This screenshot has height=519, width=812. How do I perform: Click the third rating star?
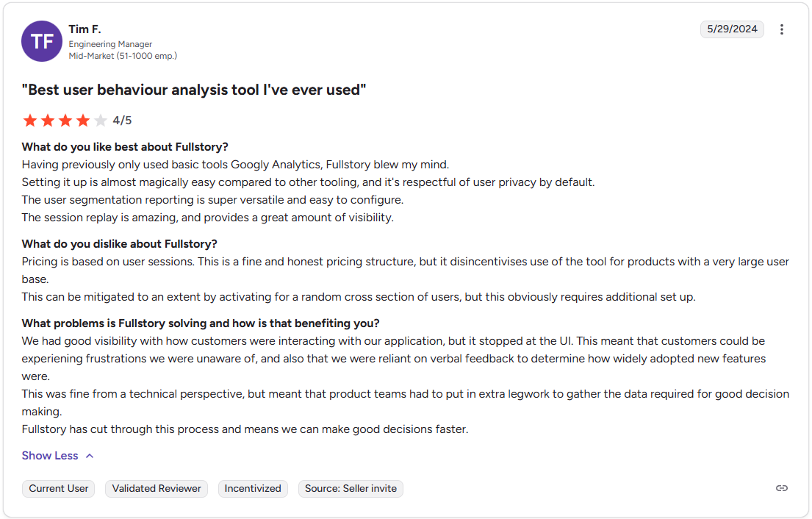click(x=65, y=121)
